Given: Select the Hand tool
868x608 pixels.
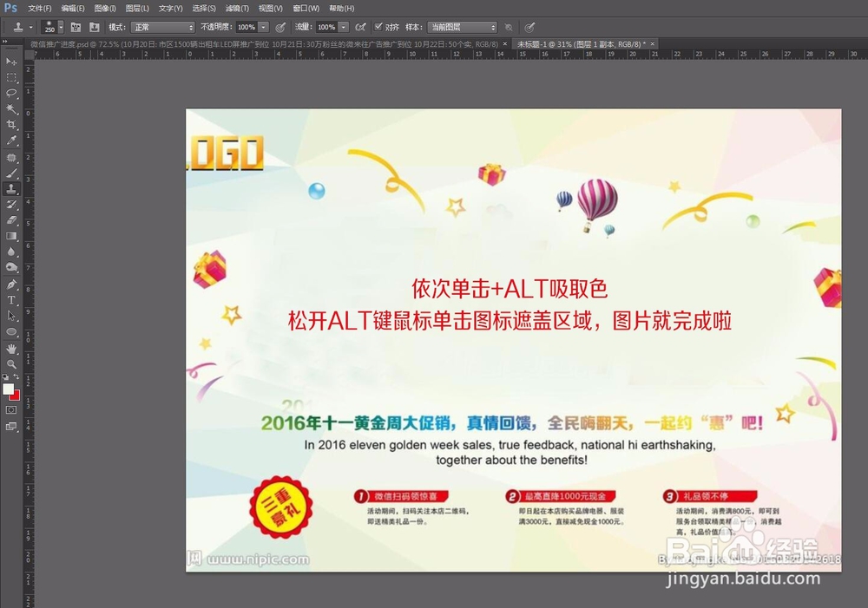Looking at the screenshot, I should tap(11, 349).
